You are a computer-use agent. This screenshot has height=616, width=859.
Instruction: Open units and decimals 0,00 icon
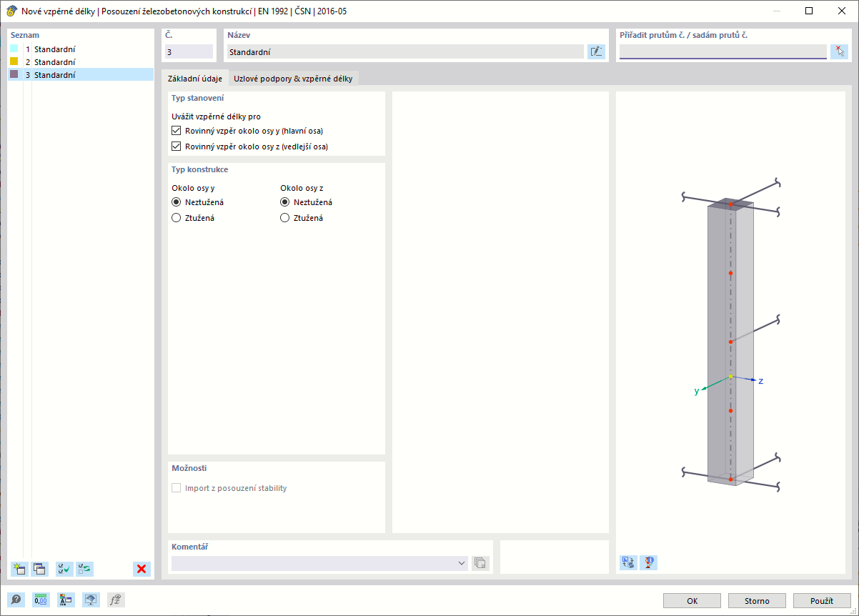point(41,600)
